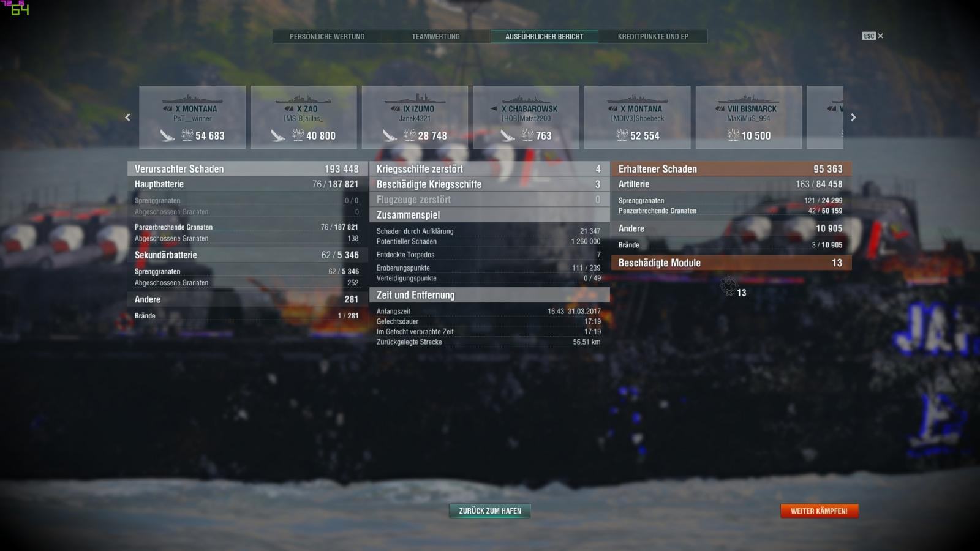Click the VIII Bismarck damage icon
The image size is (980, 551).
733,135
